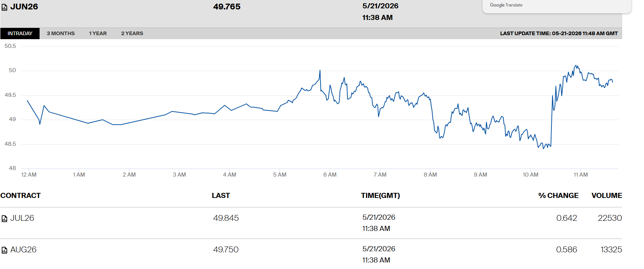Click the AUG26 percent change 0.586
Viewport: 644px width, 269px height.
tap(567, 249)
